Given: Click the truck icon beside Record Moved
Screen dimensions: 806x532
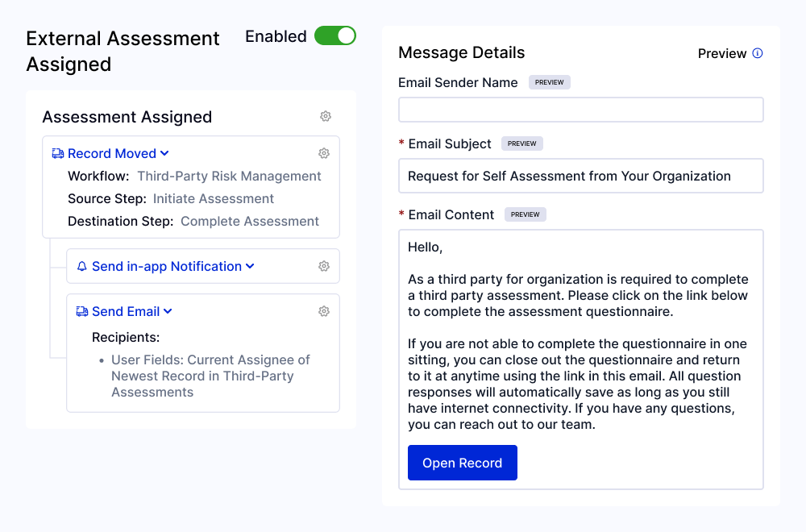Looking at the screenshot, I should pyautogui.click(x=57, y=153).
